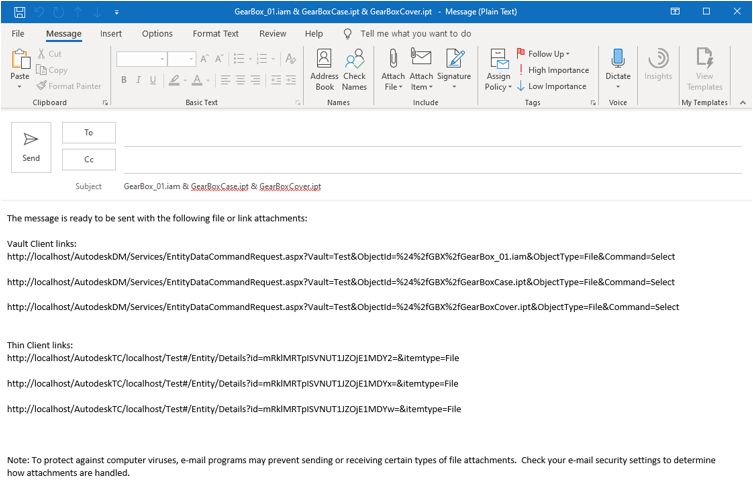Screen dimensions: 753x491
Task: Align text left
Action: [225, 80]
